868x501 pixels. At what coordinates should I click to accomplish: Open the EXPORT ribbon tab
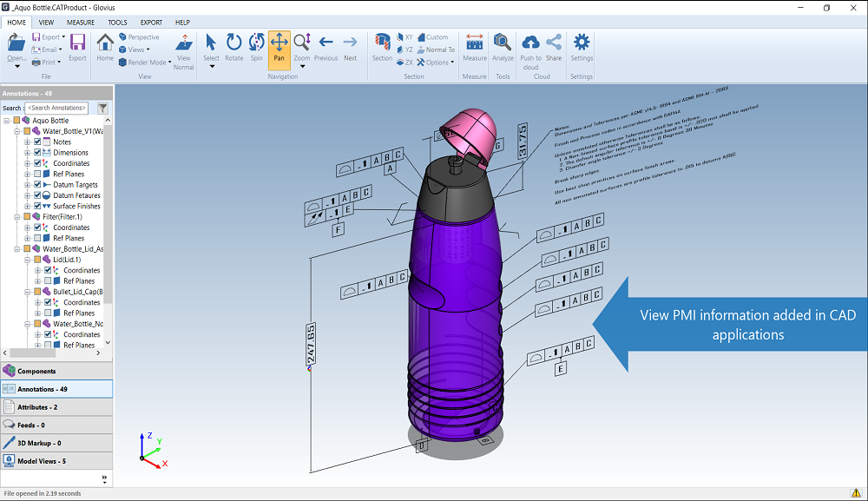pos(151,23)
